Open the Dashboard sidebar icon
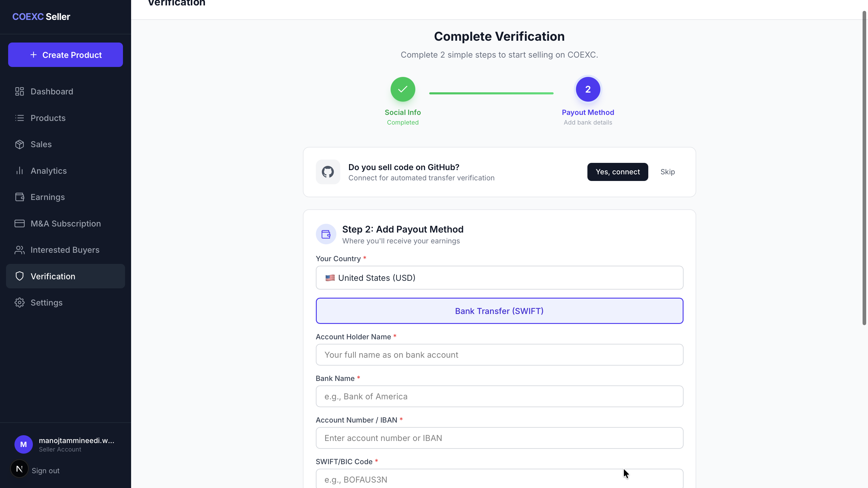The height and width of the screenshot is (488, 868). (19, 91)
